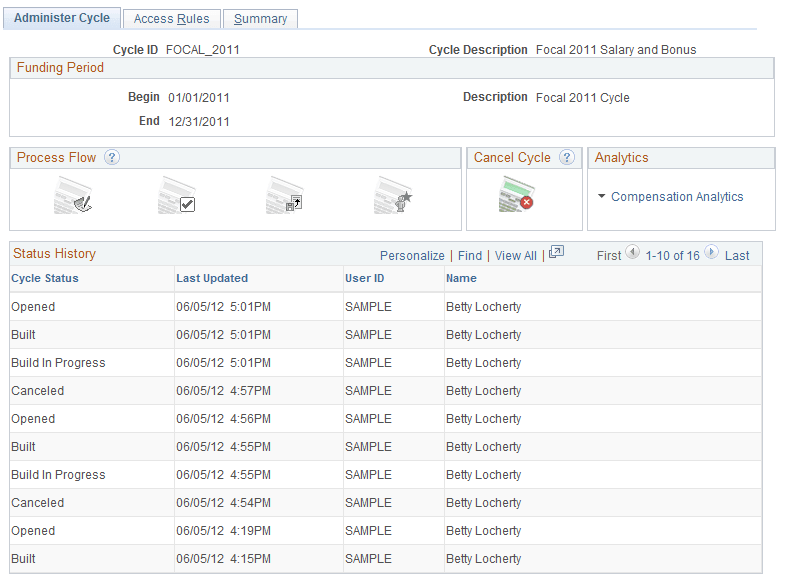Sort by Last Updated column header
The image size is (786, 584).
(x=212, y=278)
